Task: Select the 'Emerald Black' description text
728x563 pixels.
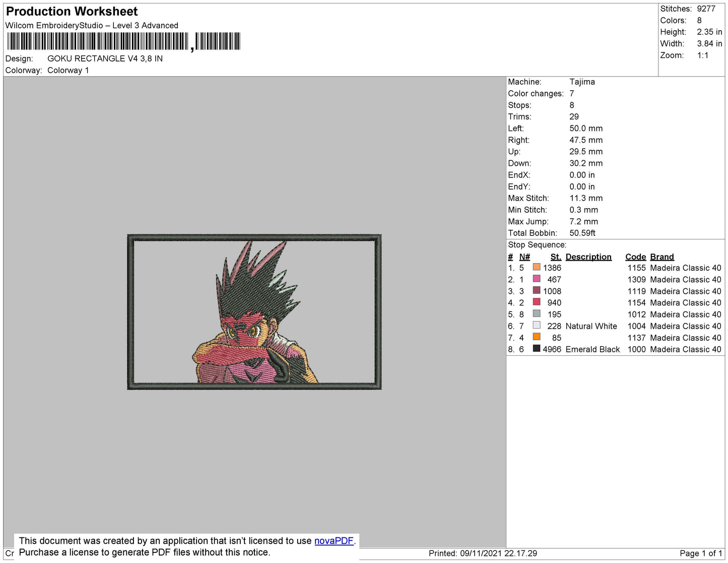Action: point(592,349)
